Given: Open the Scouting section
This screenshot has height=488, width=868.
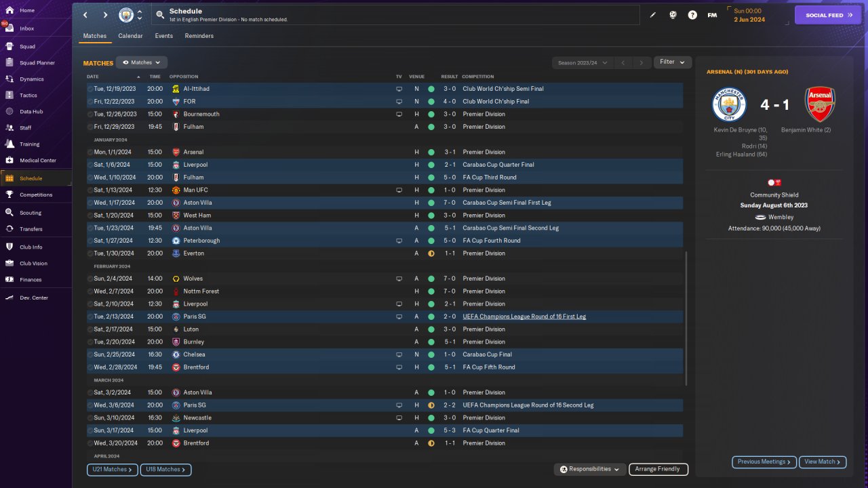Looking at the screenshot, I should pyautogui.click(x=31, y=212).
